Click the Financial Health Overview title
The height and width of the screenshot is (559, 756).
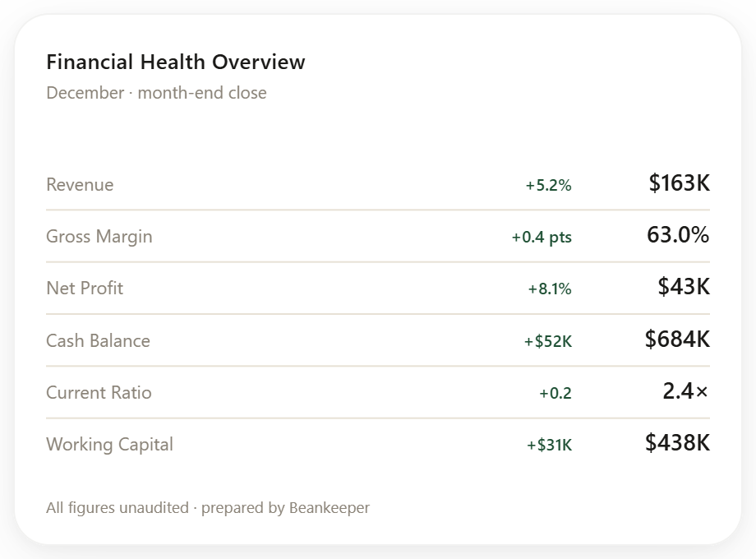coord(176,62)
